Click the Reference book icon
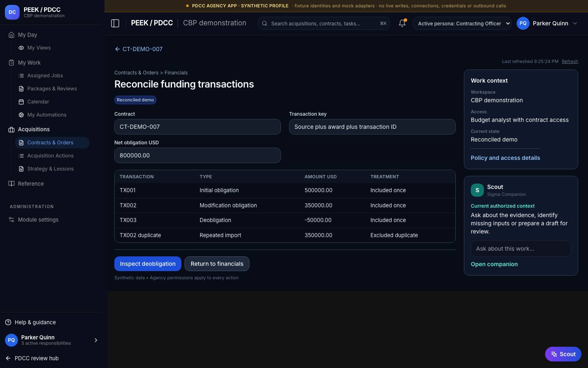The width and height of the screenshot is (588, 368). point(11,184)
